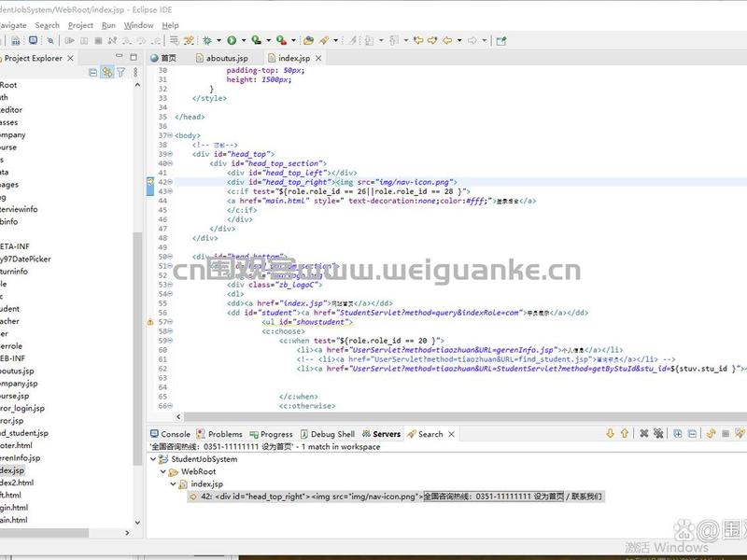The height and width of the screenshot is (560, 747).
Task: Toggle code folding at line 37 body
Action: 170,135
